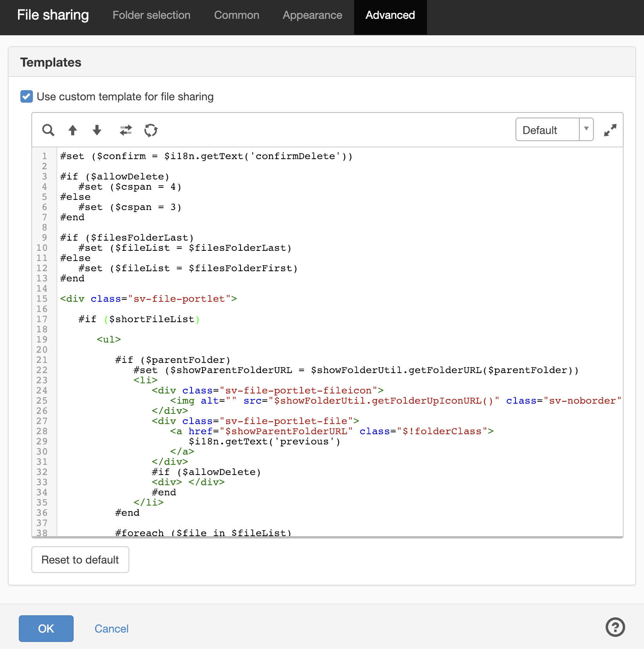The image size is (644, 649).
Task: Click the '<ul>' tag on line 19
Action: [x=109, y=339]
